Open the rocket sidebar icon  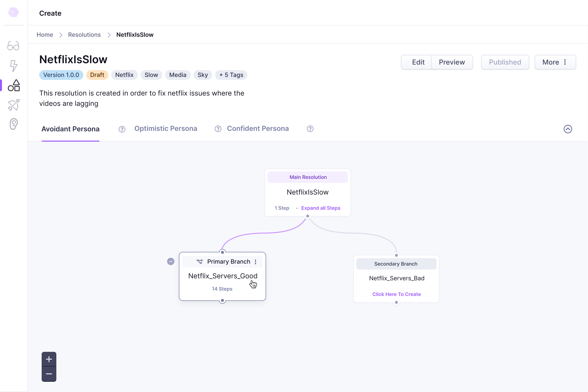coord(13,105)
